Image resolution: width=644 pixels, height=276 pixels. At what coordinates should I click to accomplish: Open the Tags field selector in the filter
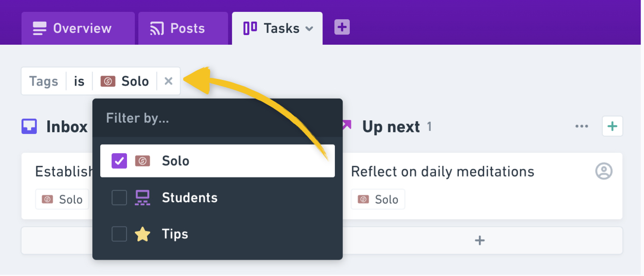tap(43, 81)
